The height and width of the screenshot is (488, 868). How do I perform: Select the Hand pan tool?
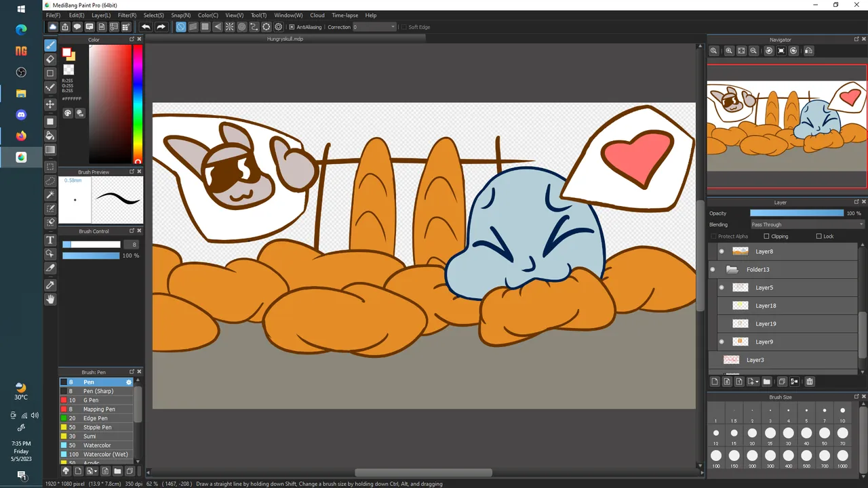pos(50,299)
